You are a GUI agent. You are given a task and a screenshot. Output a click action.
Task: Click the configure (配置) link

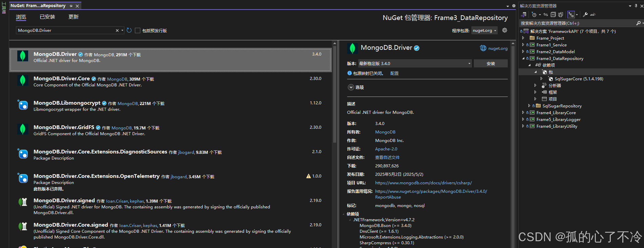(x=394, y=73)
